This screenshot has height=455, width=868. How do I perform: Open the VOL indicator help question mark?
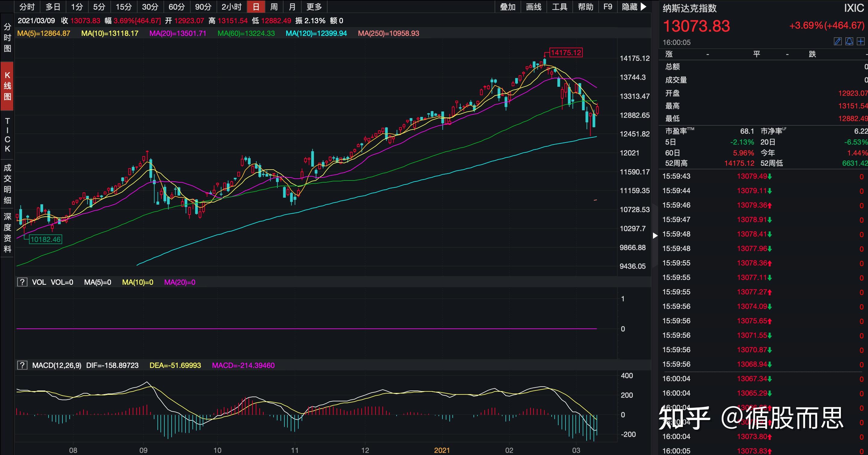pyautogui.click(x=22, y=282)
